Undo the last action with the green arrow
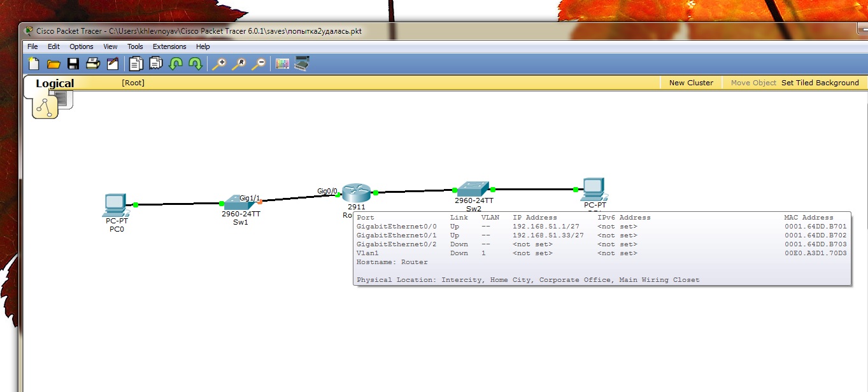Screen dimensions: 868x392 coord(176,64)
